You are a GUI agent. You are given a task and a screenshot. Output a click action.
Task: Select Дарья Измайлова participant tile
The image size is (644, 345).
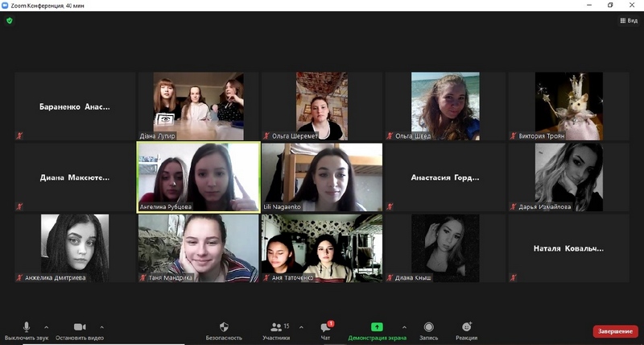point(569,177)
